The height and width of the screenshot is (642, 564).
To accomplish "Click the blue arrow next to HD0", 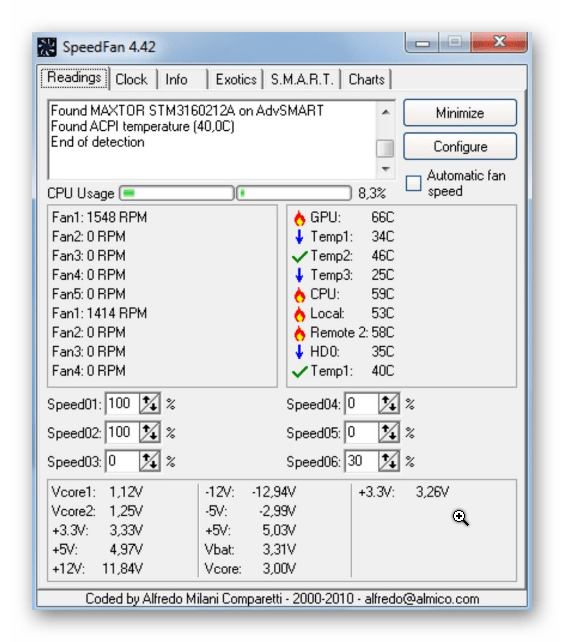I will click(x=299, y=352).
